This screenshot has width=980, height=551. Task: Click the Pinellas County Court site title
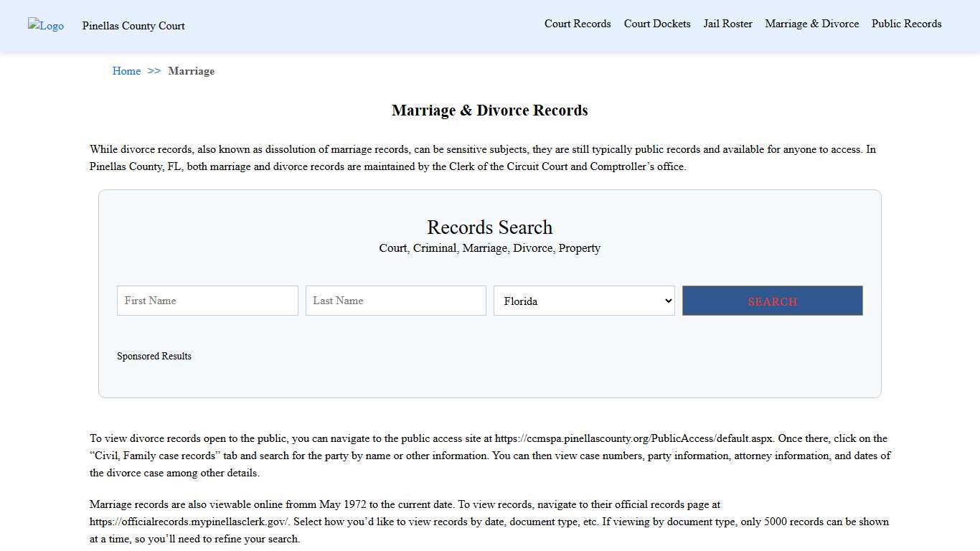tap(133, 26)
